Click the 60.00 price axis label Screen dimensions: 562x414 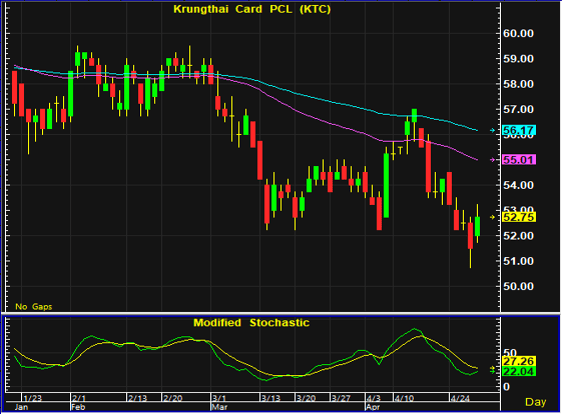click(518, 33)
